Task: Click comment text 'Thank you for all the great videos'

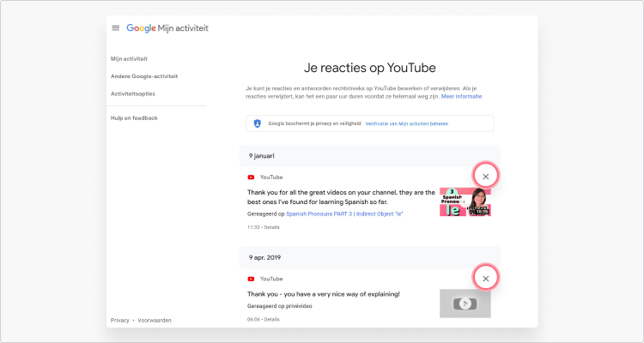Action: coord(341,197)
